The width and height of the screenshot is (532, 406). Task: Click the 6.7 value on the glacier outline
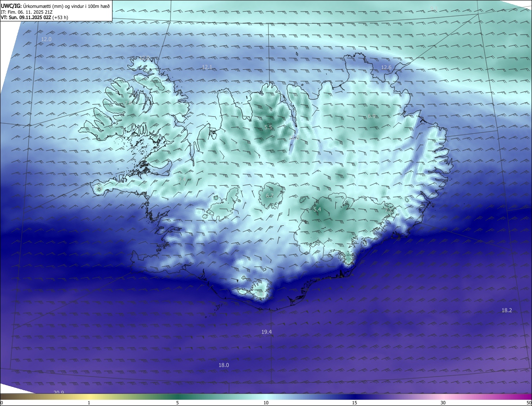pos(269,196)
